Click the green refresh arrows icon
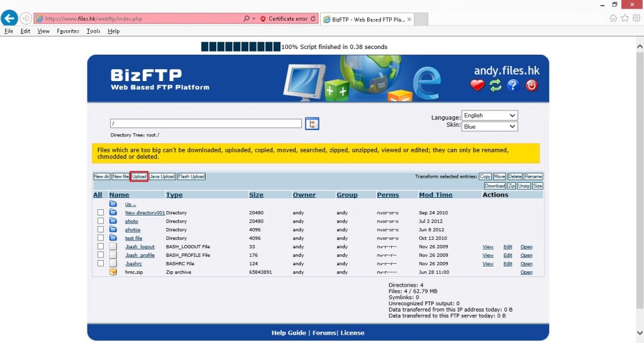644x343 pixels. [496, 85]
